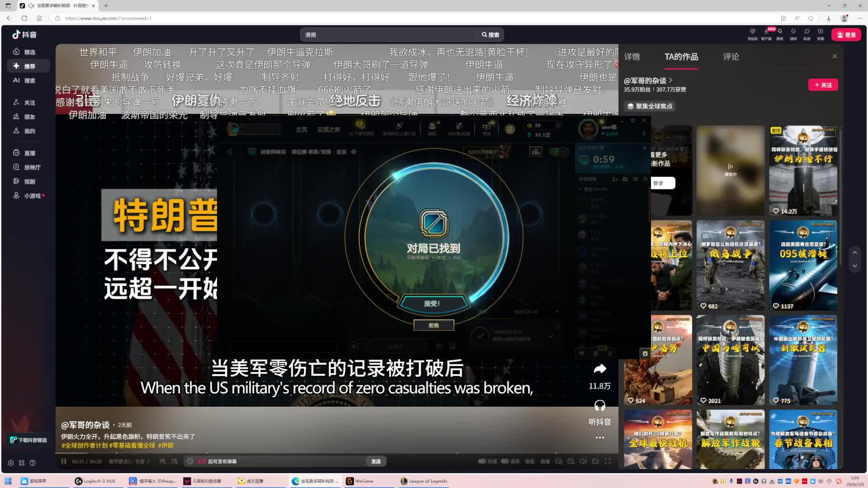
Task: Expand chapter list 章节要点 chevron
Action: point(148,461)
